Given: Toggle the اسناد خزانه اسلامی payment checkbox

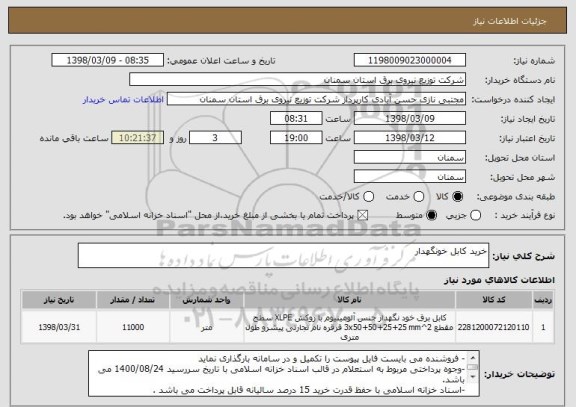Looking at the screenshot, I should pyautogui.click(x=363, y=216).
